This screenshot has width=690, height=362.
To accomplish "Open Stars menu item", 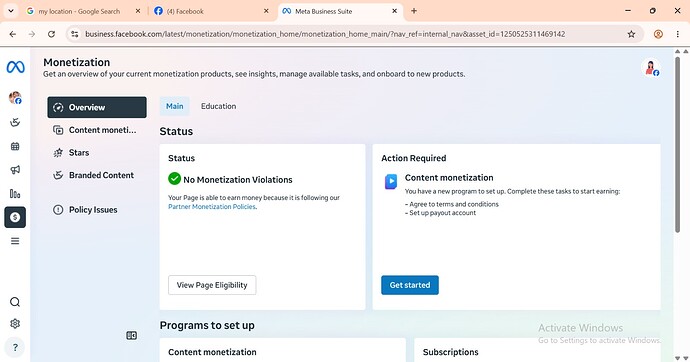I will pos(97,153).
